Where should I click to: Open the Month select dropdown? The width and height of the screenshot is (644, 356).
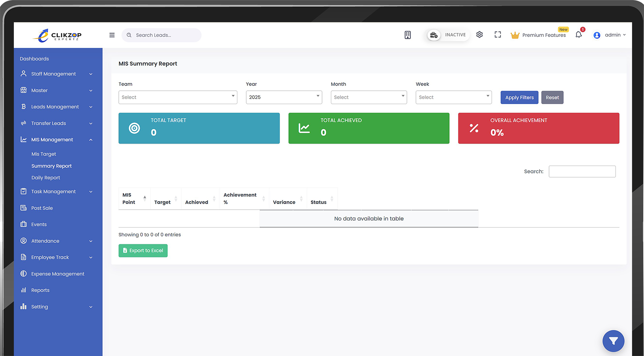[368, 97]
